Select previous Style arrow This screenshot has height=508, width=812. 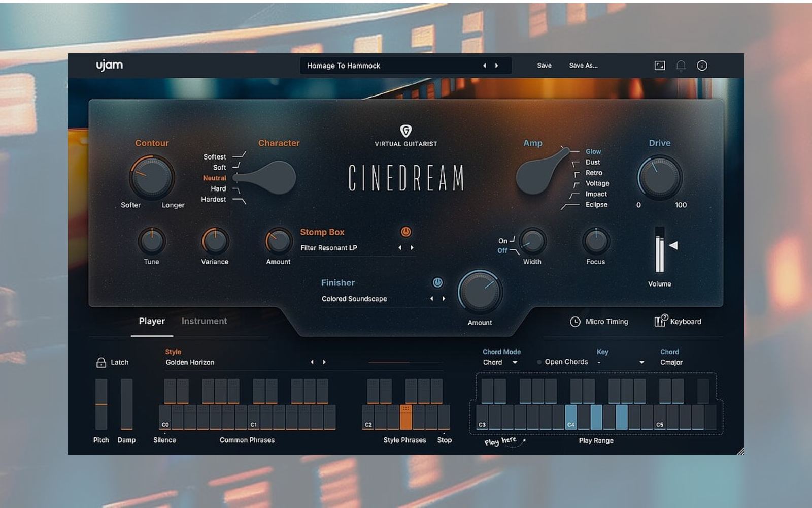pos(312,362)
